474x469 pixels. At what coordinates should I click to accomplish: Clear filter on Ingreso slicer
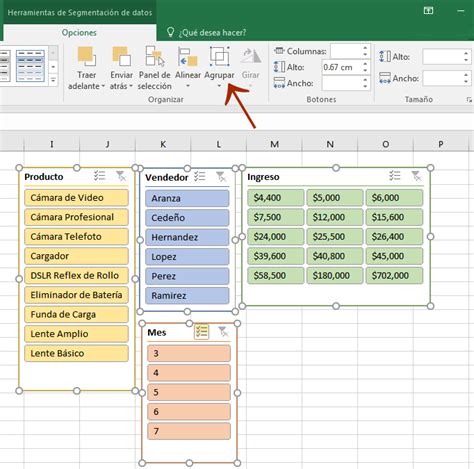(416, 176)
